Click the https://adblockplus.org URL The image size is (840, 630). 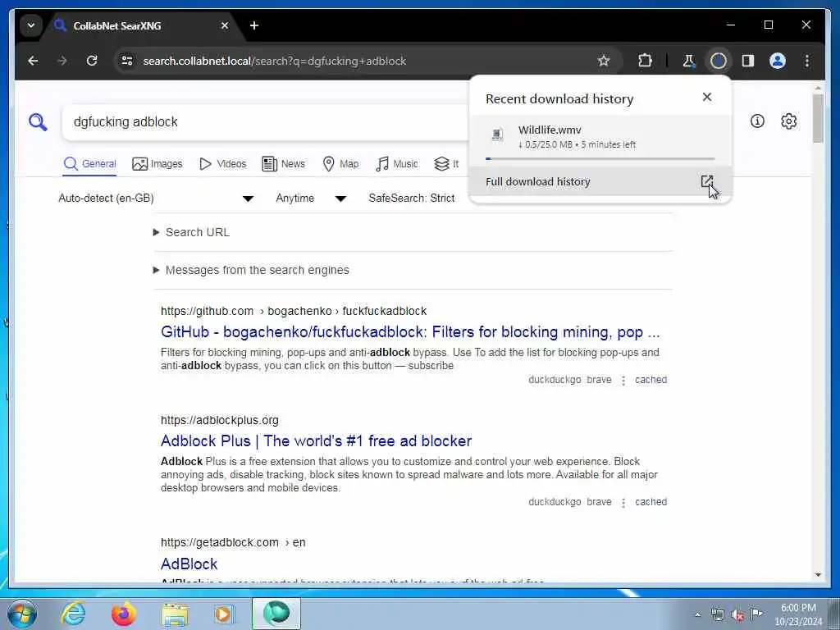220,421
